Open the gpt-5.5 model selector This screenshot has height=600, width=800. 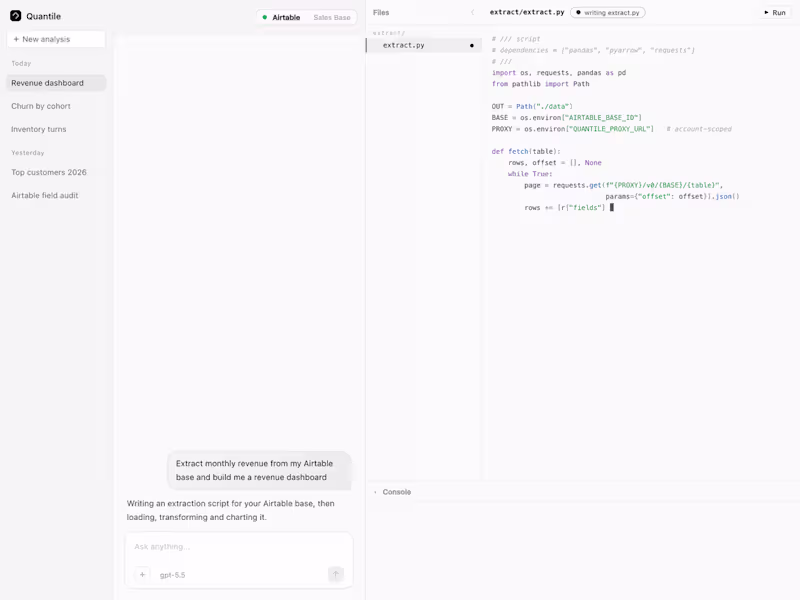[172, 575]
